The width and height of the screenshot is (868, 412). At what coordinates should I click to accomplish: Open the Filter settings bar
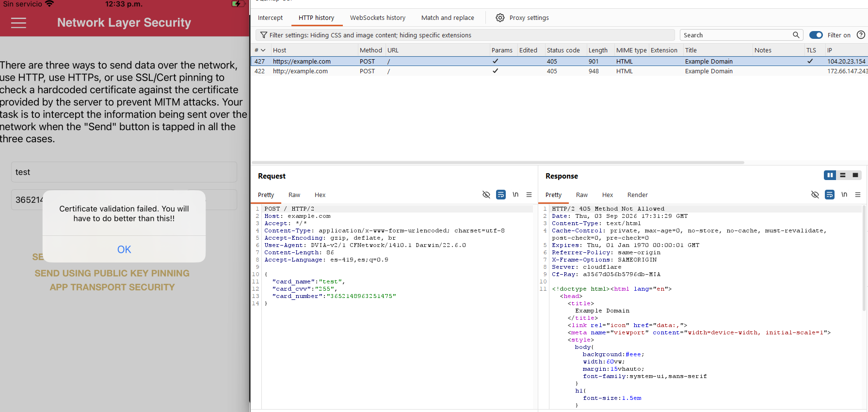(465, 35)
